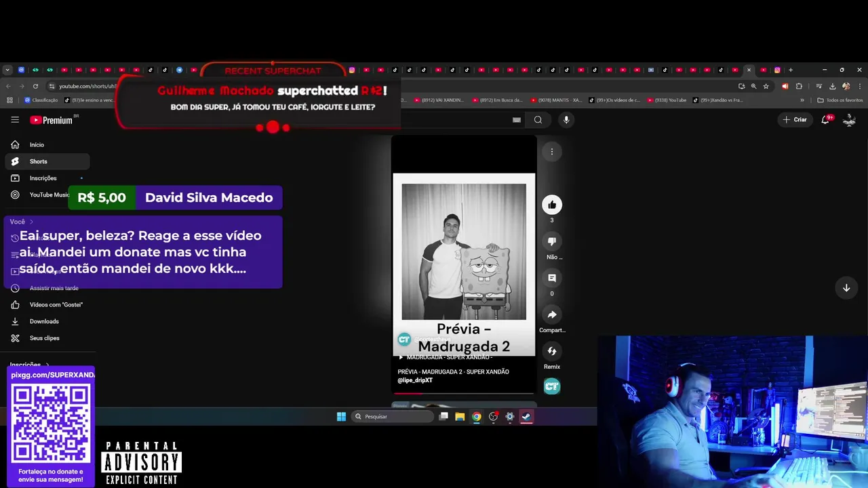The width and height of the screenshot is (868, 488).
Task: Open Steam from the taskbar
Action: (526, 417)
